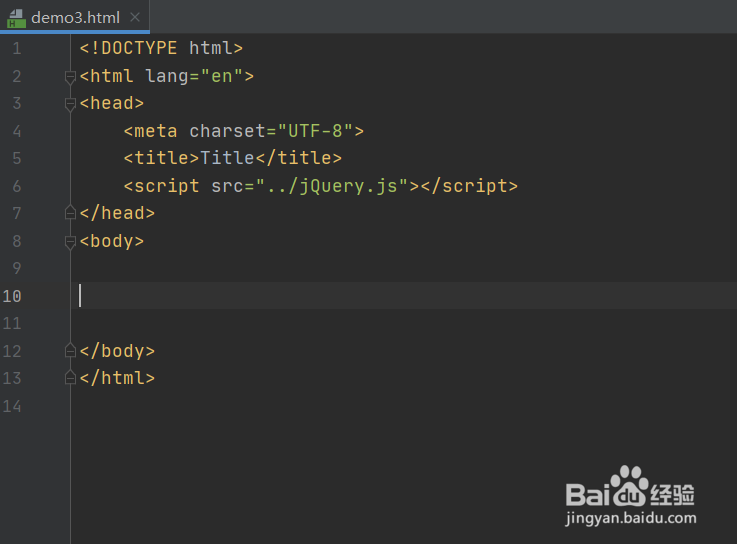The image size is (737, 544).
Task: Click the Title text inside title tag
Action: (x=227, y=158)
